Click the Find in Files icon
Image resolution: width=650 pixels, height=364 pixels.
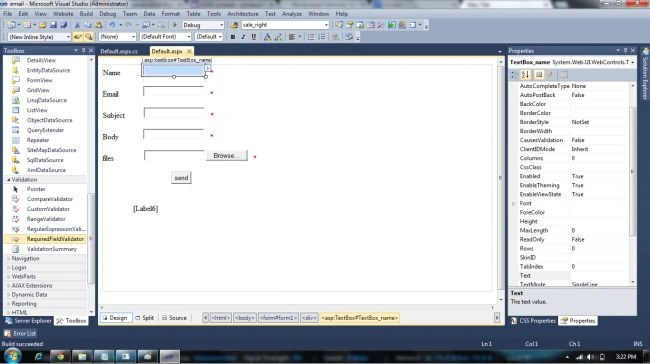click(234, 25)
